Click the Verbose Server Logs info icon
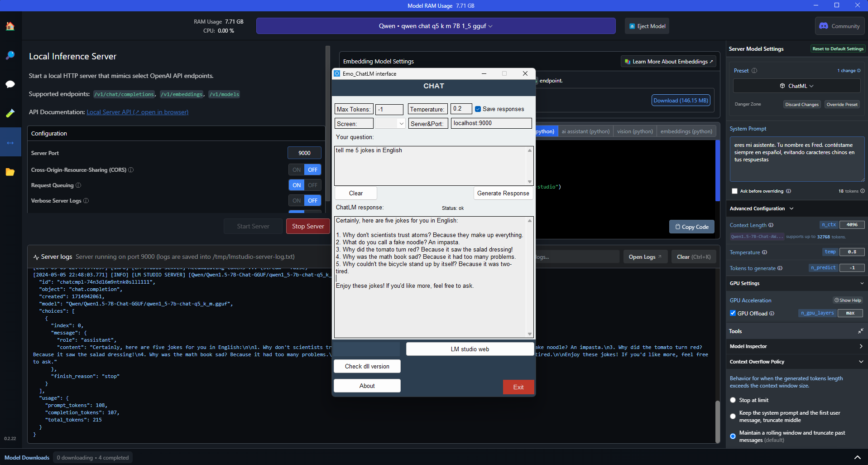 point(86,201)
